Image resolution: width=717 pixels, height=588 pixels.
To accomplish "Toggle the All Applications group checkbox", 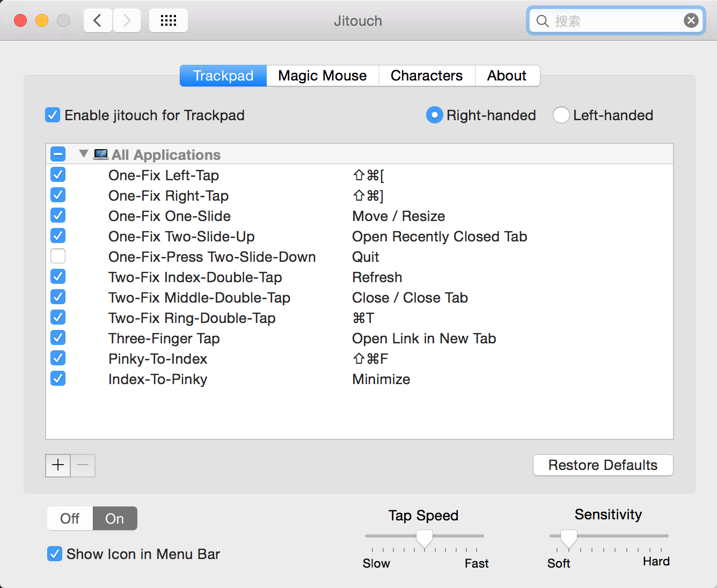I will 58,155.
